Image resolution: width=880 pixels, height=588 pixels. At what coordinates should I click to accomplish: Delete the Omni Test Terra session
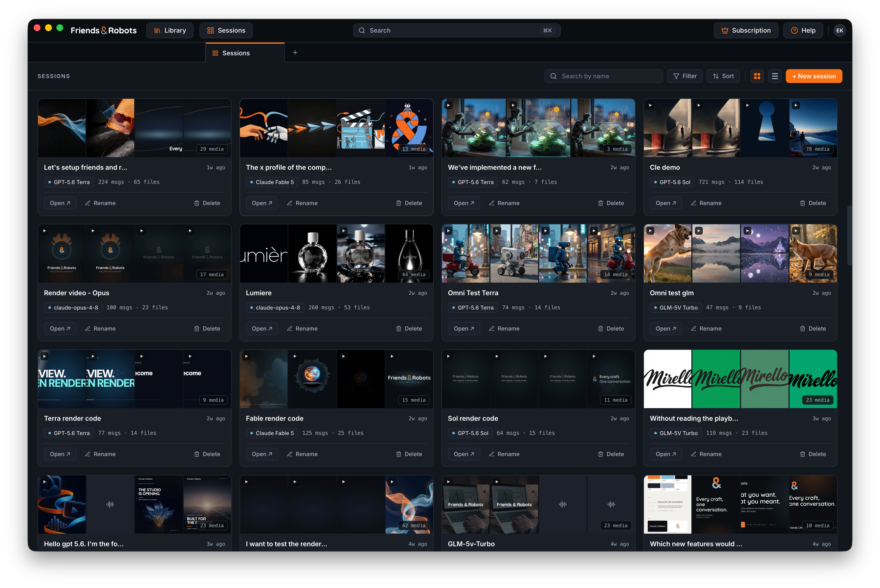tap(611, 329)
